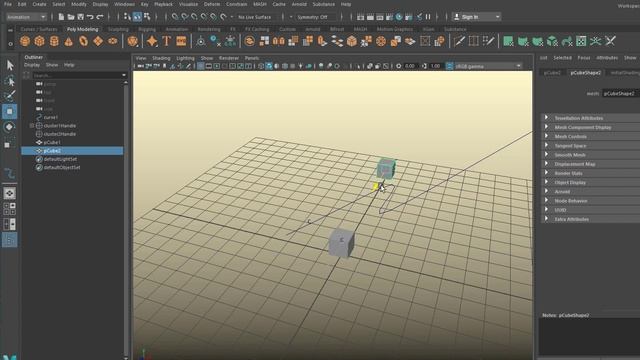This screenshot has width=640, height=360.
Task: Click the pause viewport icon in status line
Action: tap(428, 17)
